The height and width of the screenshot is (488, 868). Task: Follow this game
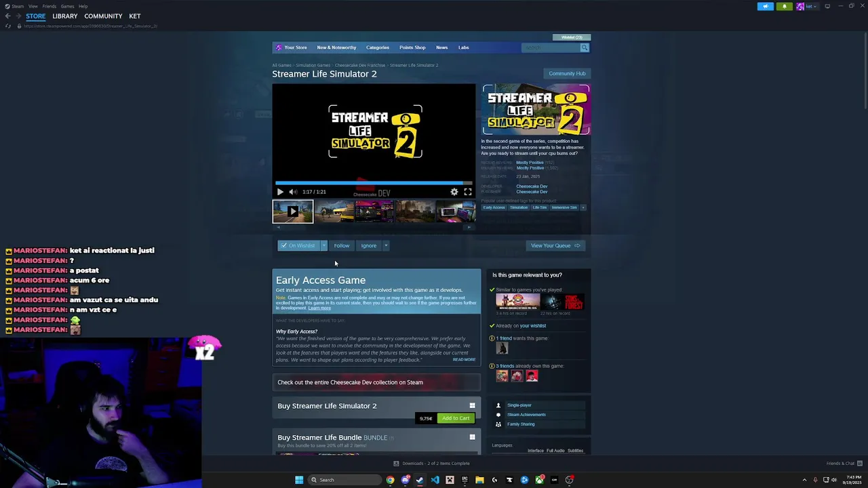pos(342,245)
